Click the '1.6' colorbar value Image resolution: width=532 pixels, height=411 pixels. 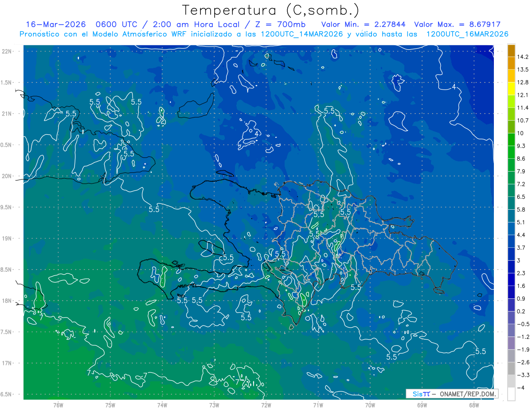click(521, 286)
